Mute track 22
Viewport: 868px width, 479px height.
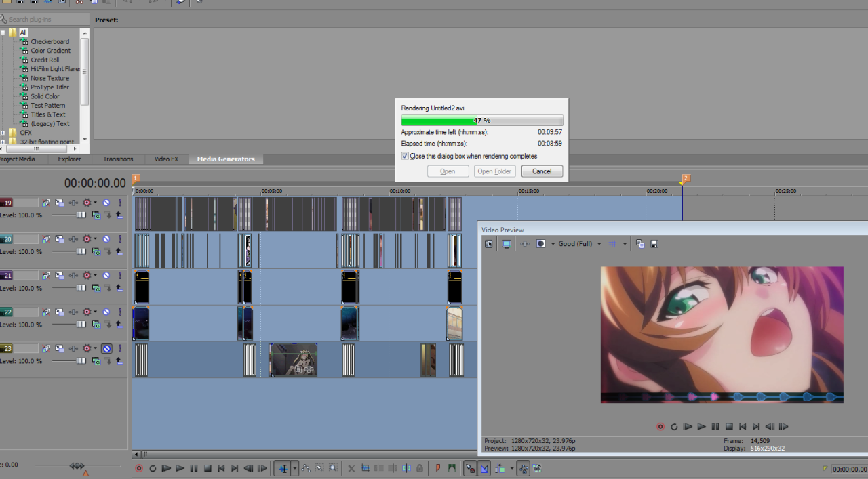point(106,312)
